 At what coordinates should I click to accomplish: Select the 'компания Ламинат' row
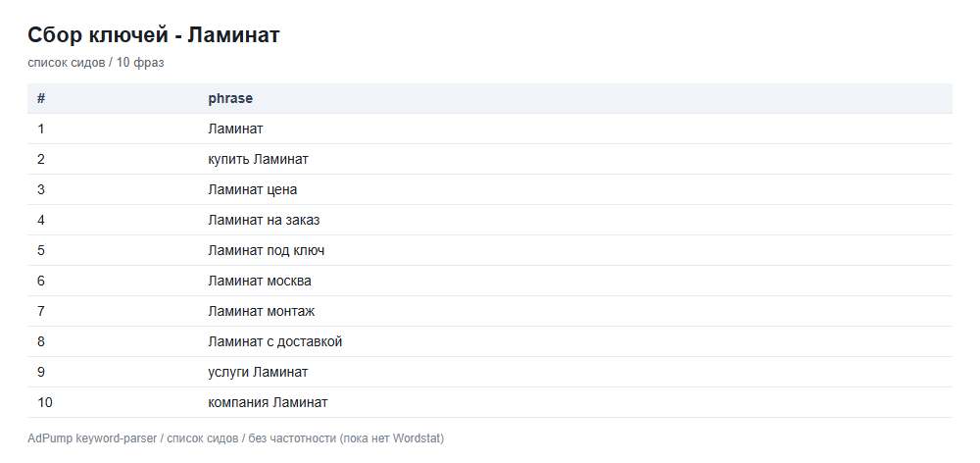point(490,402)
